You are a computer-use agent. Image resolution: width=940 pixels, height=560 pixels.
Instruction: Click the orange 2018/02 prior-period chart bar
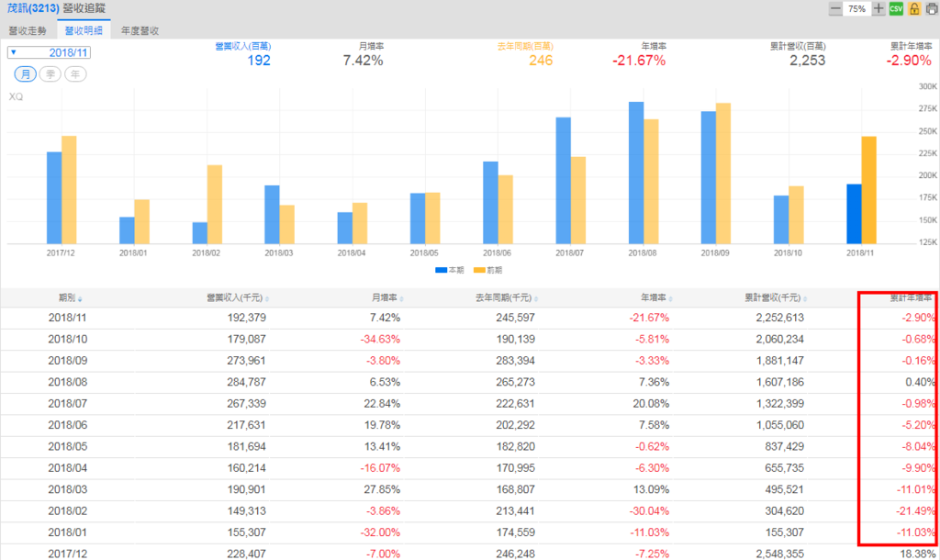(x=215, y=205)
